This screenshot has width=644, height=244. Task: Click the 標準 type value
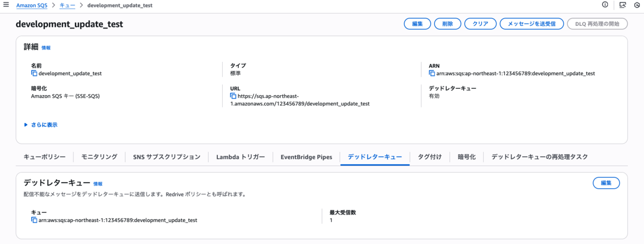tap(235, 74)
